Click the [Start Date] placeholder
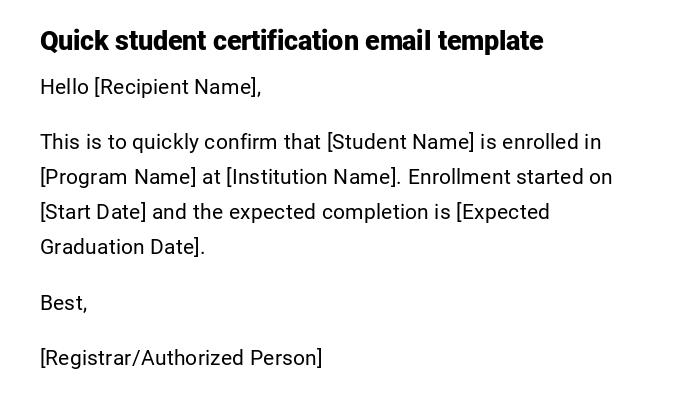 93,212
